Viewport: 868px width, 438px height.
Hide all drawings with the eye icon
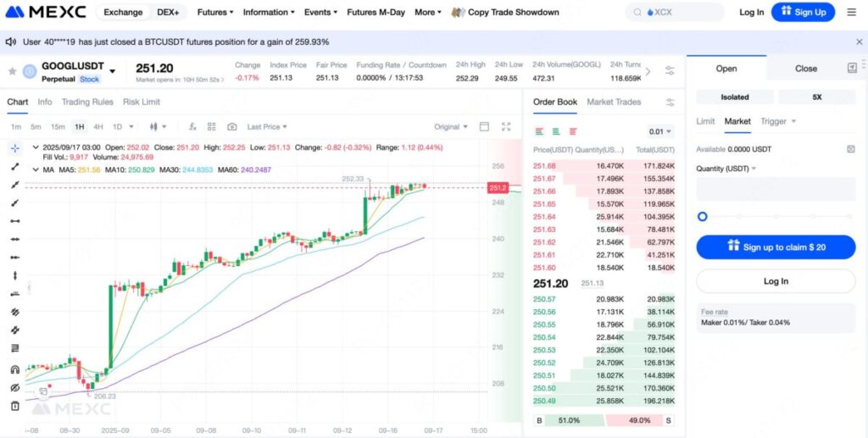14,387
